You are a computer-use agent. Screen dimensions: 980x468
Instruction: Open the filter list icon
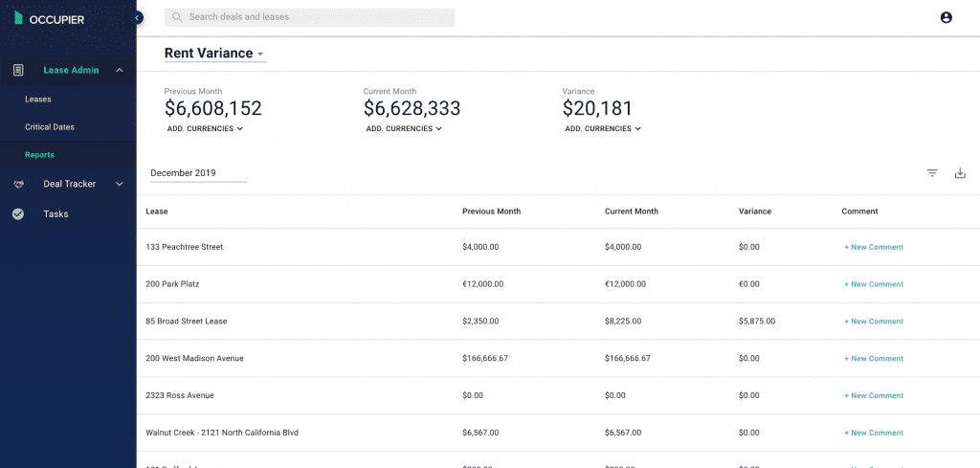pyautogui.click(x=932, y=173)
